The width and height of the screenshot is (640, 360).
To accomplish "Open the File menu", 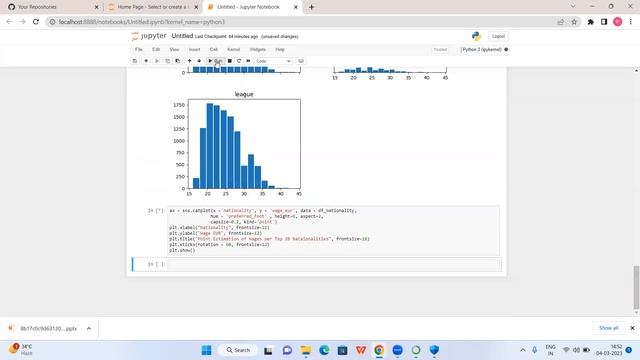I will click(139, 49).
